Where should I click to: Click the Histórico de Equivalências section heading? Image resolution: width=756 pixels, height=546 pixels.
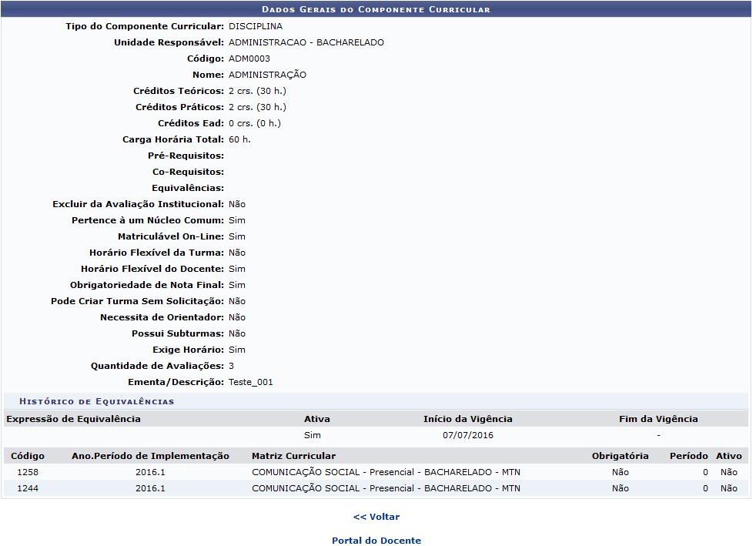pos(97,401)
